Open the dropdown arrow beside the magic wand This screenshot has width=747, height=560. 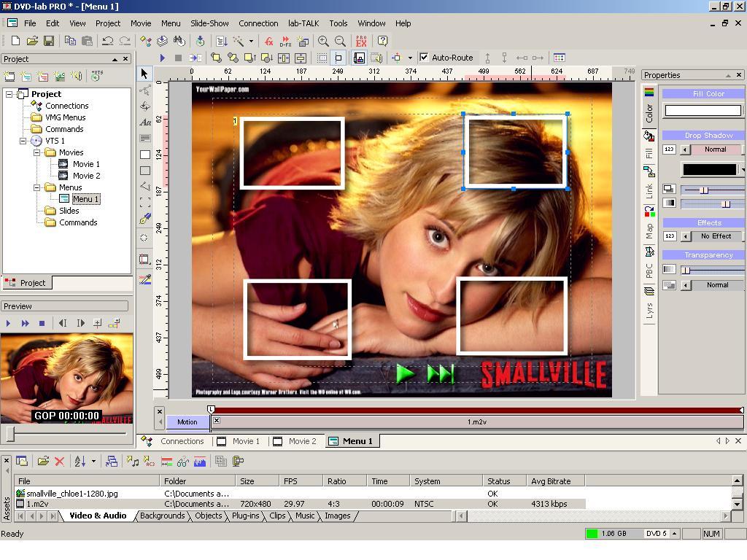251,41
